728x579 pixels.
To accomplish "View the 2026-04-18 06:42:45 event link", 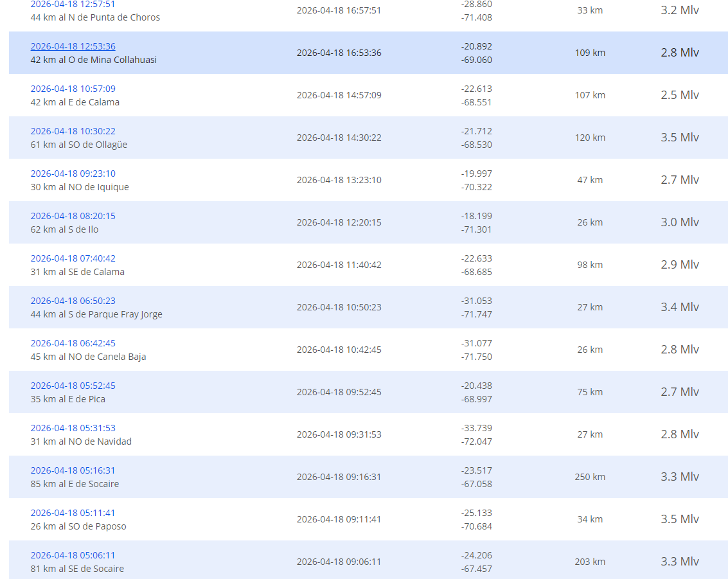I will 73,343.
